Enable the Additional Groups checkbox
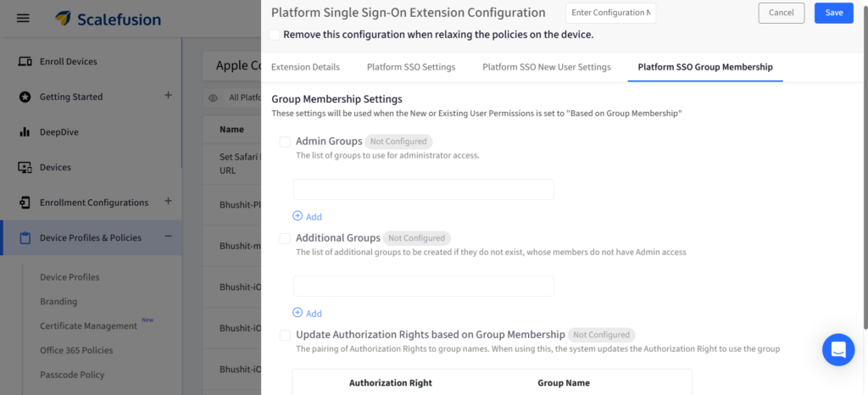Viewport: 868px width, 395px height. click(x=285, y=238)
